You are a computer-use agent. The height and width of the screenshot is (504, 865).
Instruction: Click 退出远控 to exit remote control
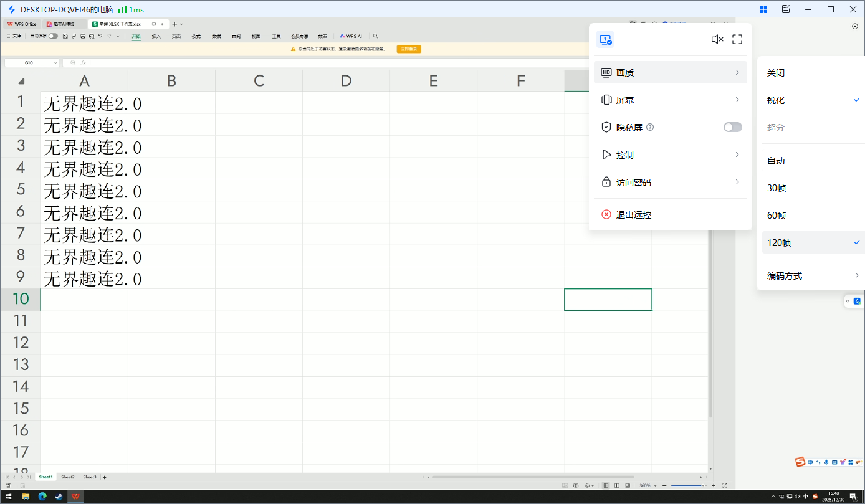(634, 215)
